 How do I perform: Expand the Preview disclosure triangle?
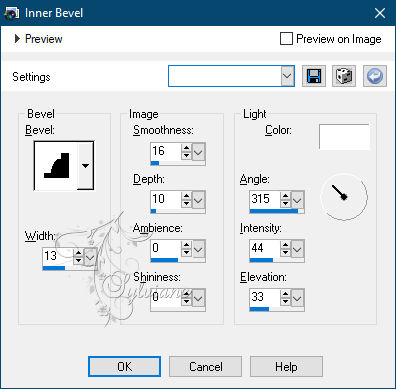(17, 39)
